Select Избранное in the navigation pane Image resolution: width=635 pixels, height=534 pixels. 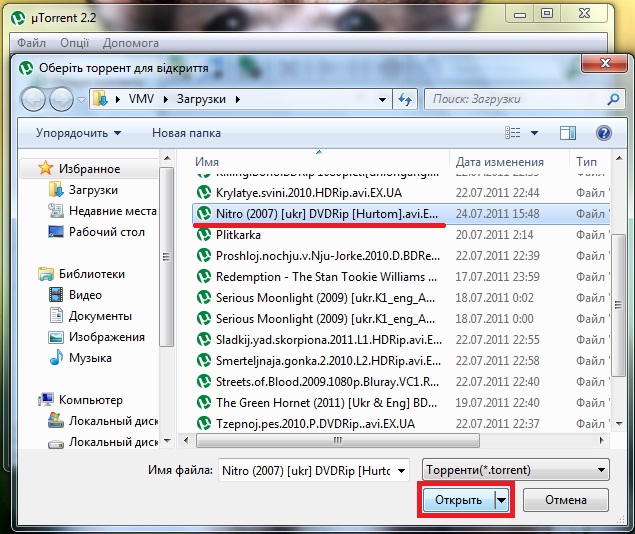pyautogui.click(x=89, y=168)
